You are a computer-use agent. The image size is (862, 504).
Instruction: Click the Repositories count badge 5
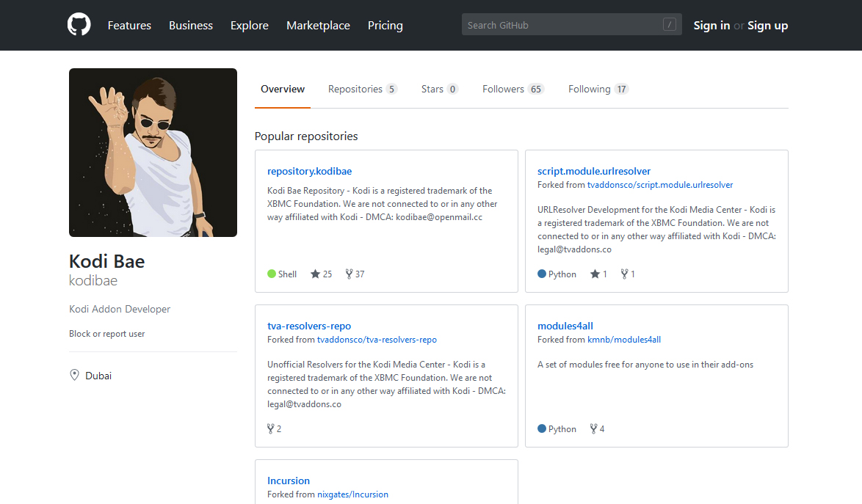[x=391, y=89]
